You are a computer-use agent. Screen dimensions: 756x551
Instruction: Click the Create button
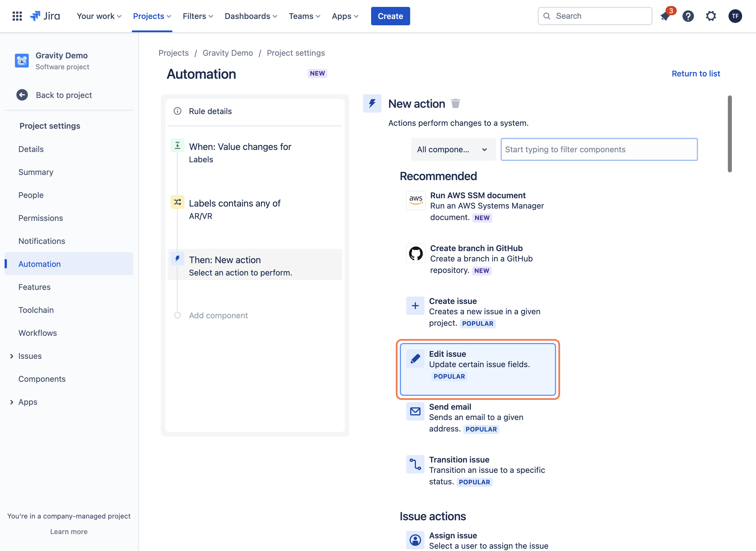tap(391, 16)
